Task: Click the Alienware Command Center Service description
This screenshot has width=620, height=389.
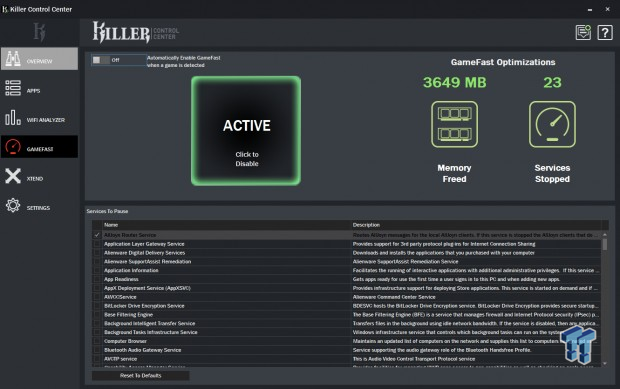Action: pos(394,297)
